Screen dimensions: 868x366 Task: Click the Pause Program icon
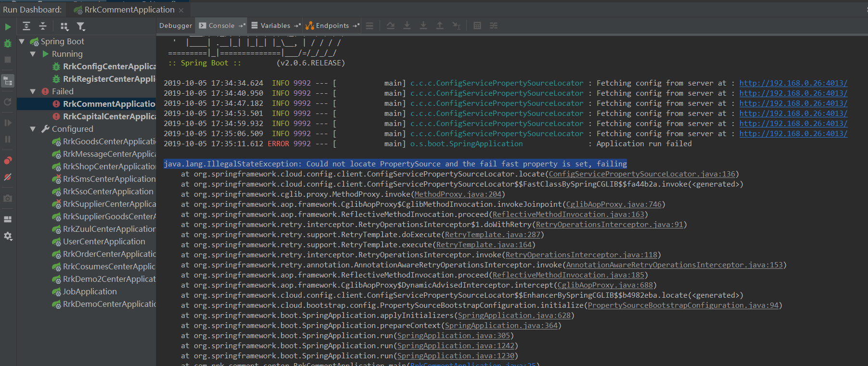pos(8,139)
